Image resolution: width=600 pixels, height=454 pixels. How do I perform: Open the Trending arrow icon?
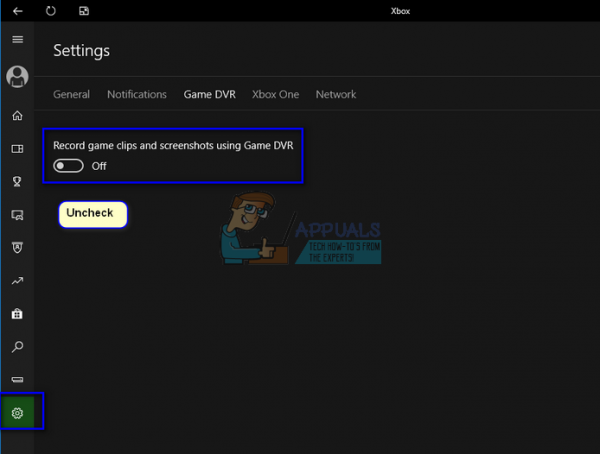point(17,281)
